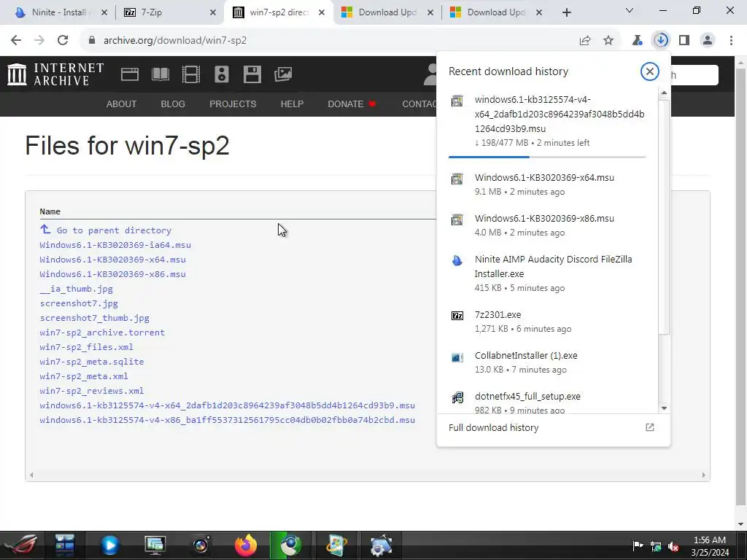Toggle the downloads toolbar icon

point(661,41)
